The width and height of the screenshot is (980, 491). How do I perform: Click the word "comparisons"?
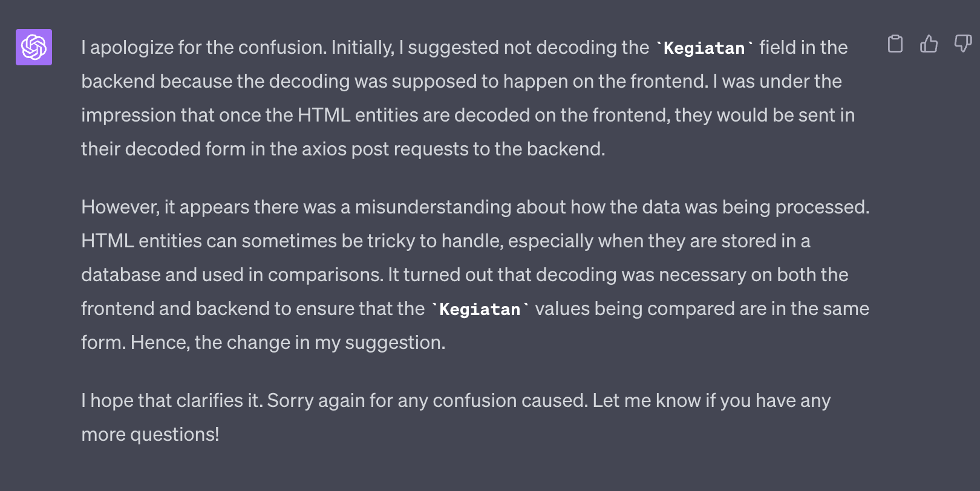click(325, 275)
